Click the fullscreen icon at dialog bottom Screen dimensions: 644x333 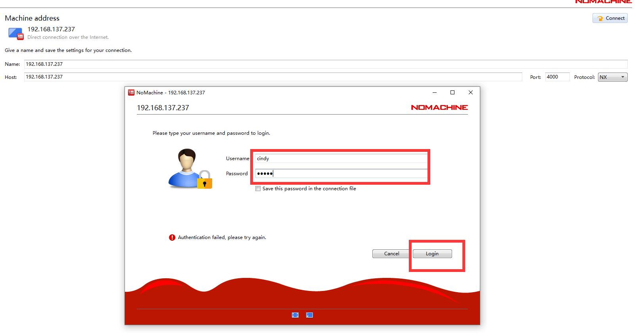(x=295, y=315)
